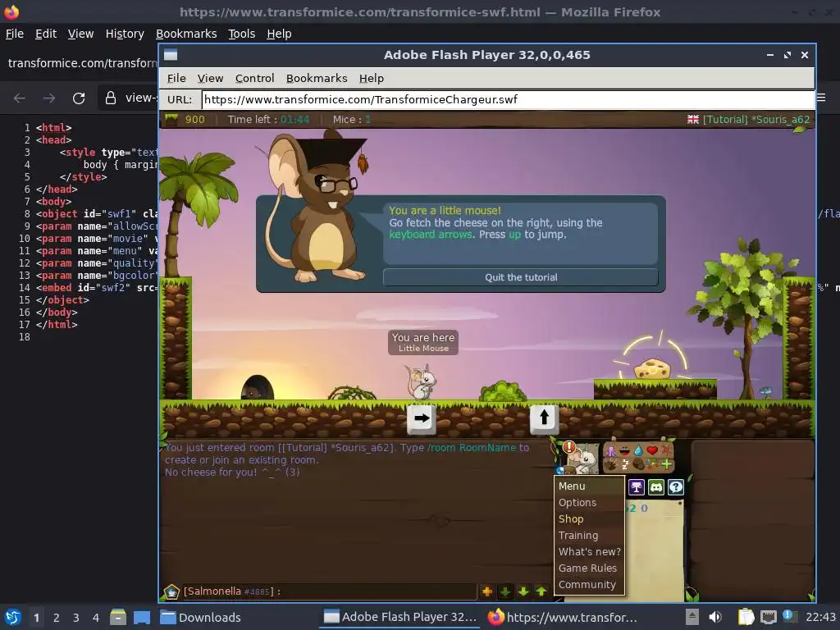
Task: Click the pentagon chat channel icon
Action: click(x=171, y=592)
